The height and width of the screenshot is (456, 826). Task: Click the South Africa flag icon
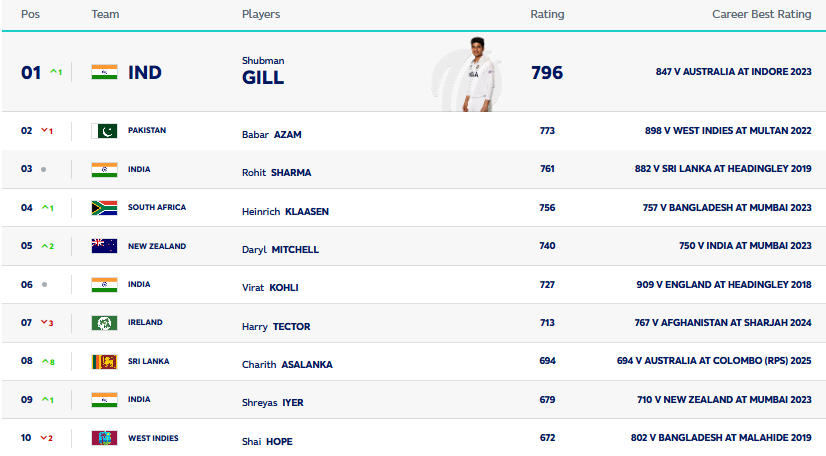click(104, 207)
